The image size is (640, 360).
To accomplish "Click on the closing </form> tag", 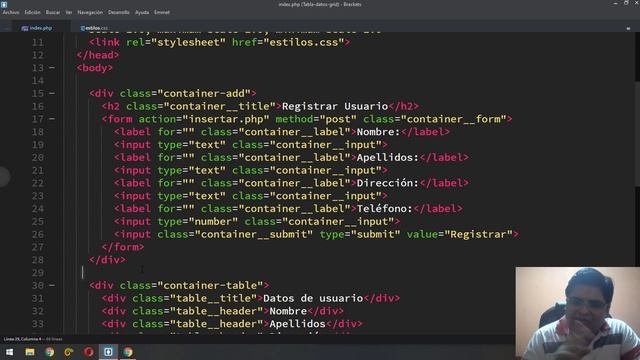I will tap(123, 247).
